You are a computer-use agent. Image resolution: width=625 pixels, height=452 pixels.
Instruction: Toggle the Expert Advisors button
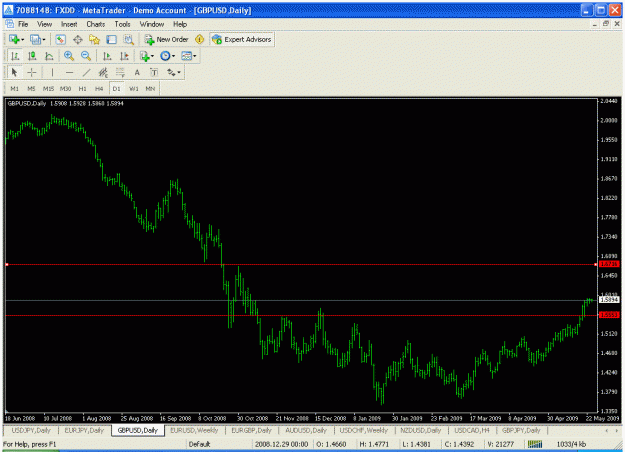coord(242,39)
